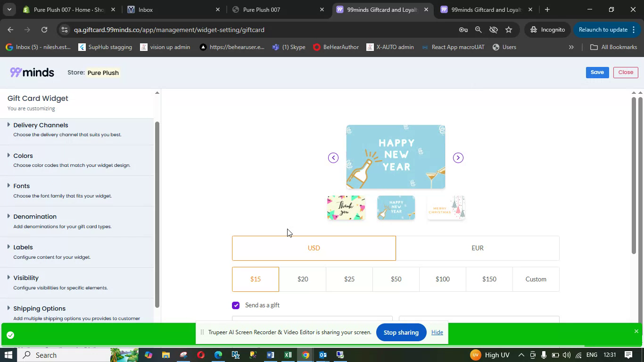Open the Incognito indicator
Viewport: 644px width, 362px height.
tap(547, 30)
